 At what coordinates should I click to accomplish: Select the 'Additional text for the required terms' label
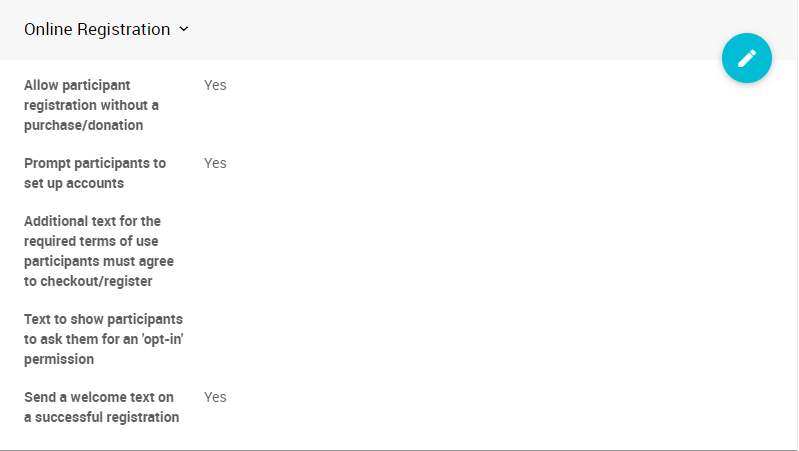click(x=98, y=251)
